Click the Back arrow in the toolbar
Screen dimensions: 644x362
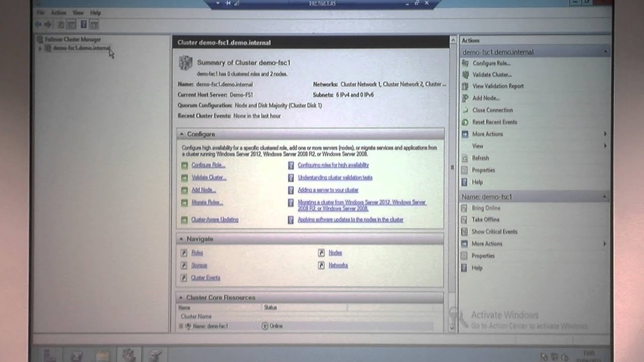point(39,24)
